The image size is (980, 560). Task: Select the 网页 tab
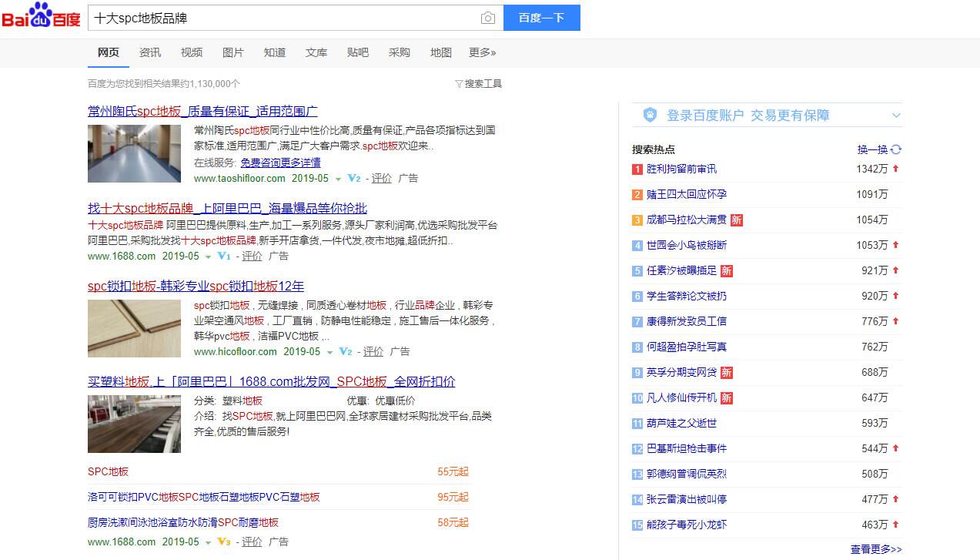pos(109,52)
